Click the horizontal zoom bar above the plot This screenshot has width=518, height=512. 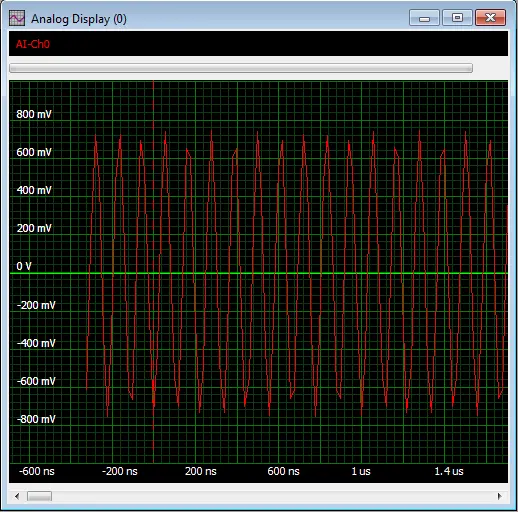241,68
